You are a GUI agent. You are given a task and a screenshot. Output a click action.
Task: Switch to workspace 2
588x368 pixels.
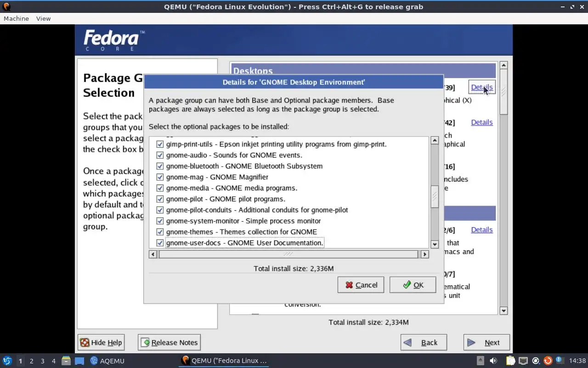pyautogui.click(x=31, y=361)
